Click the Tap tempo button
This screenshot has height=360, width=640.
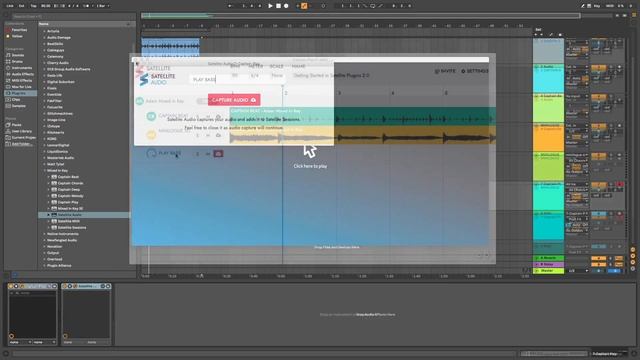tap(33, 6)
